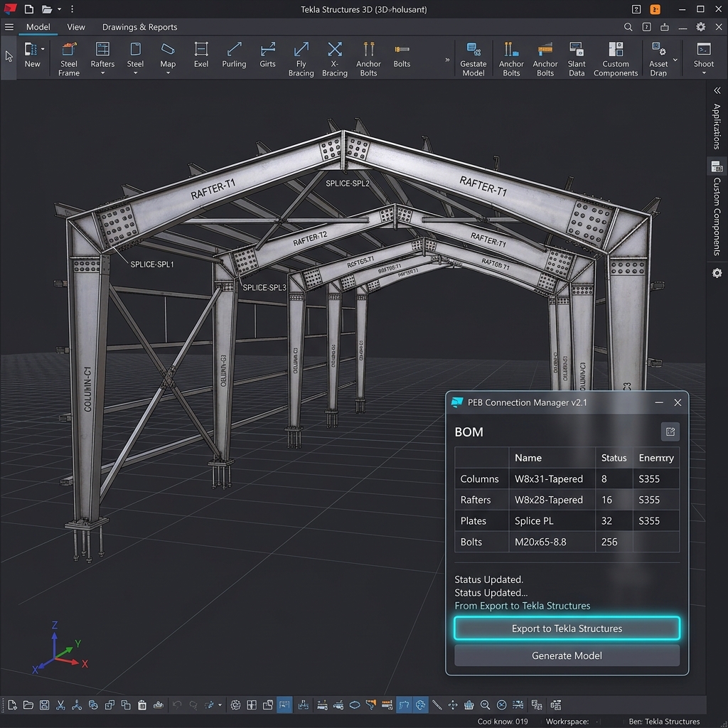The width and height of the screenshot is (728, 728).
Task: Click the scissors cut icon in bottom toolbar
Action: pyautogui.click(x=60, y=705)
